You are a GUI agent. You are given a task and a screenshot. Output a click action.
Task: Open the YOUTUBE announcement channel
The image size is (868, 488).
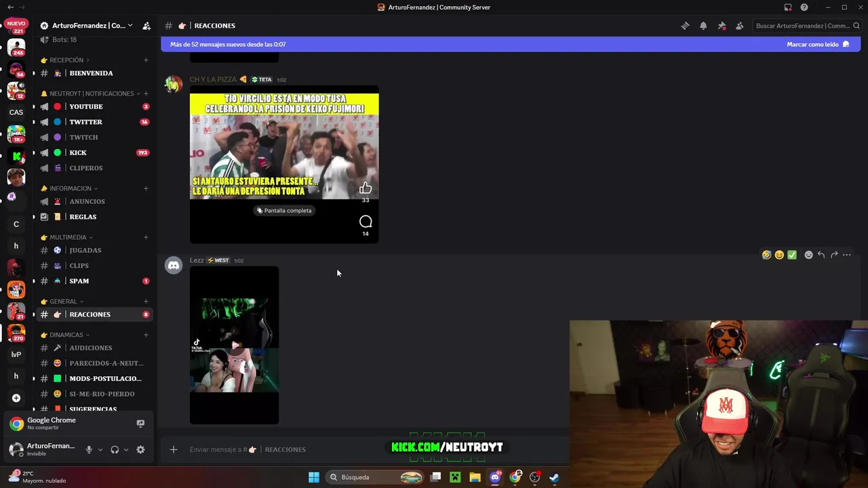click(x=95, y=106)
